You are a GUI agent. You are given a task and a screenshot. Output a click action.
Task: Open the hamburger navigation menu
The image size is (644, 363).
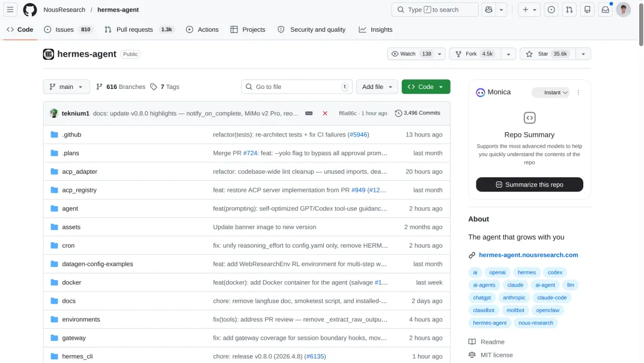click(x=10, y=10)
